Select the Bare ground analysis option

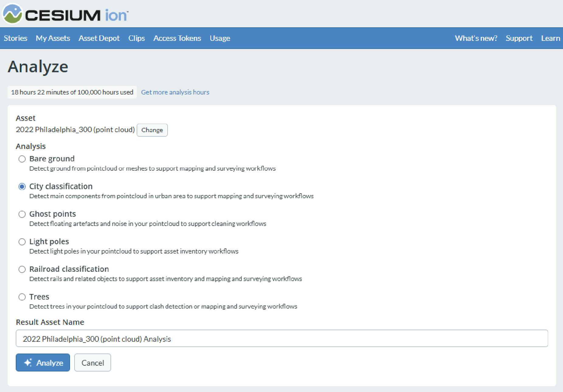tap(22, 159)
